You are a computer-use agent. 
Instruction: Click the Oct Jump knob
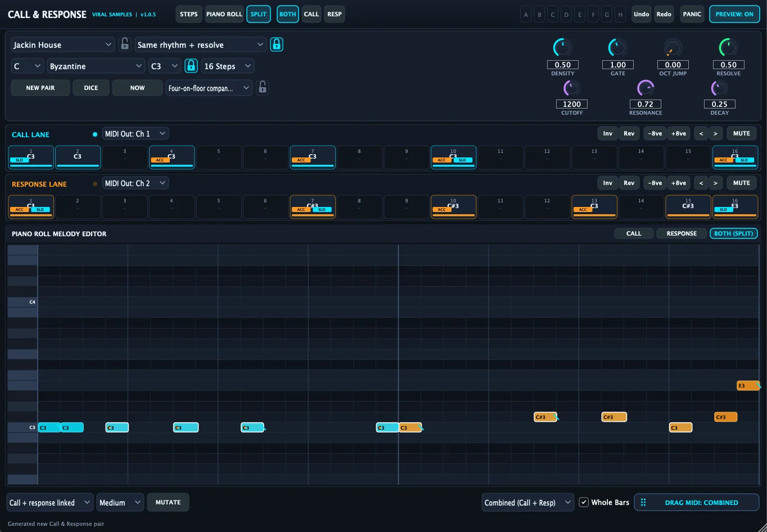pyautogui.click(x=673, y=48)
